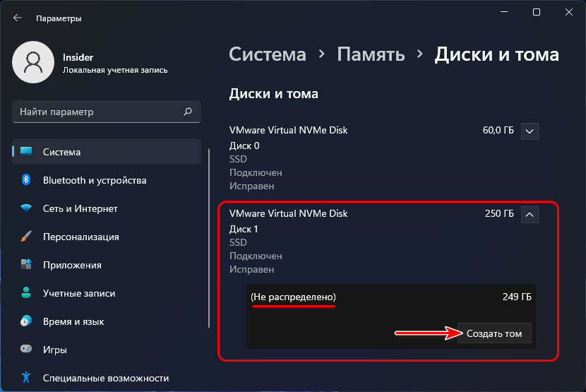Click the 60,0 ГБ disk size
586x392 pixels.
tap(498, 131)
